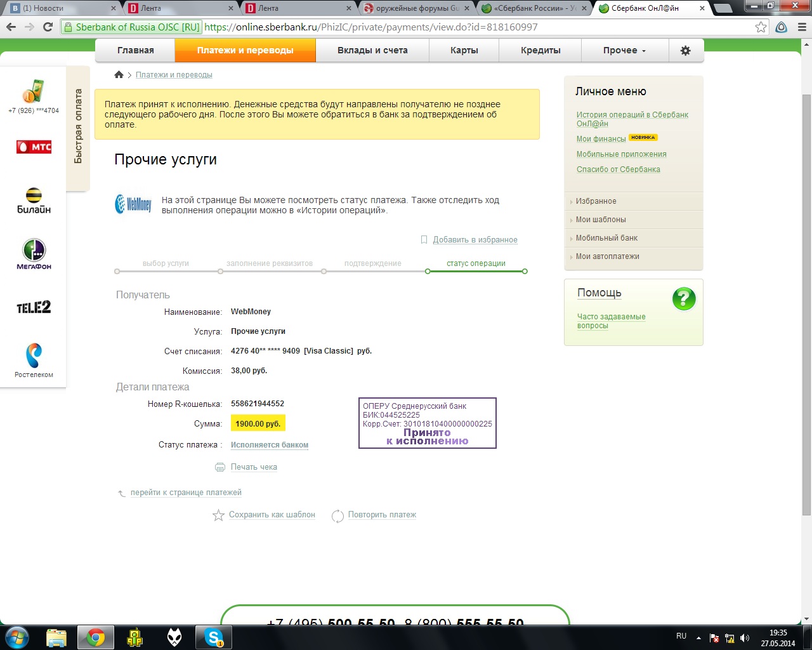
Task: Click the R-wallet number 558621944552
Action: click(258, 404)
